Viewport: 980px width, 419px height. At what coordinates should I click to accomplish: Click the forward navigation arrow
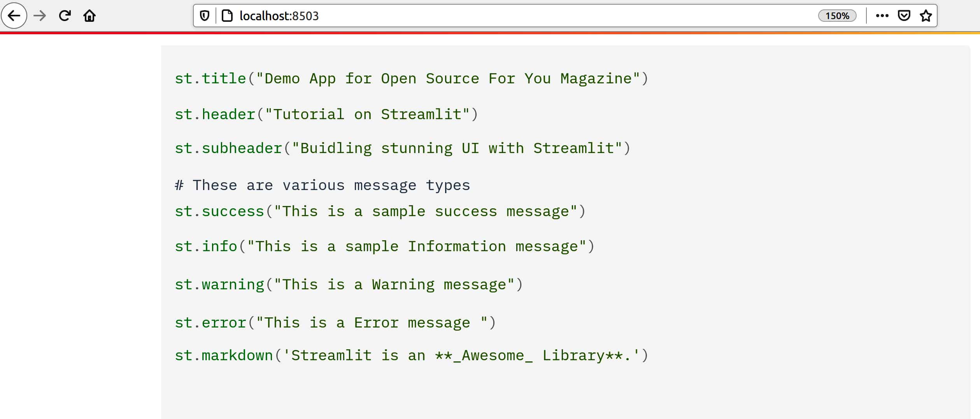point(40,16)
